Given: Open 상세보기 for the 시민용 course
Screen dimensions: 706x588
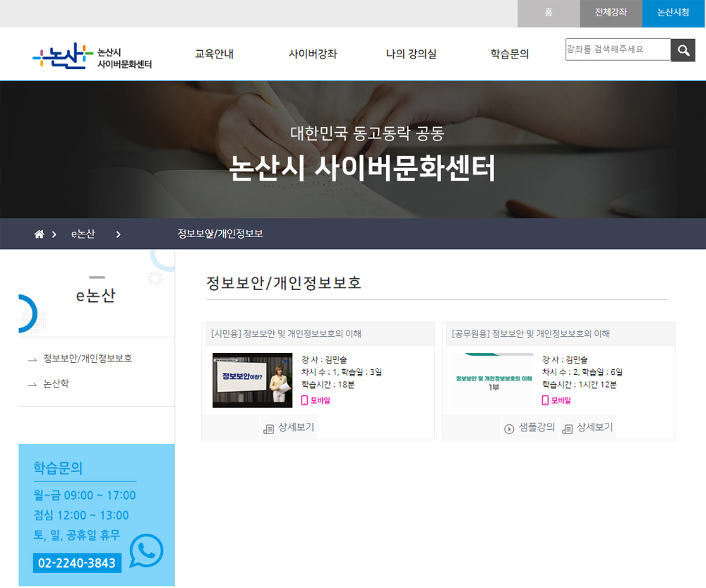Looking at the screenshot, I should pos(289,427).
